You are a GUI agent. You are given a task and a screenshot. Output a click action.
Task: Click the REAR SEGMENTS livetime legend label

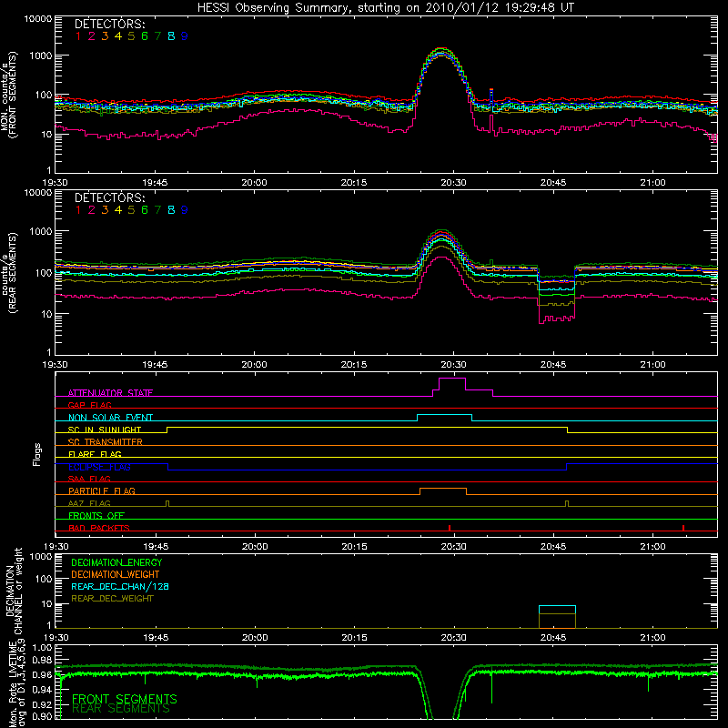(121, 709)
